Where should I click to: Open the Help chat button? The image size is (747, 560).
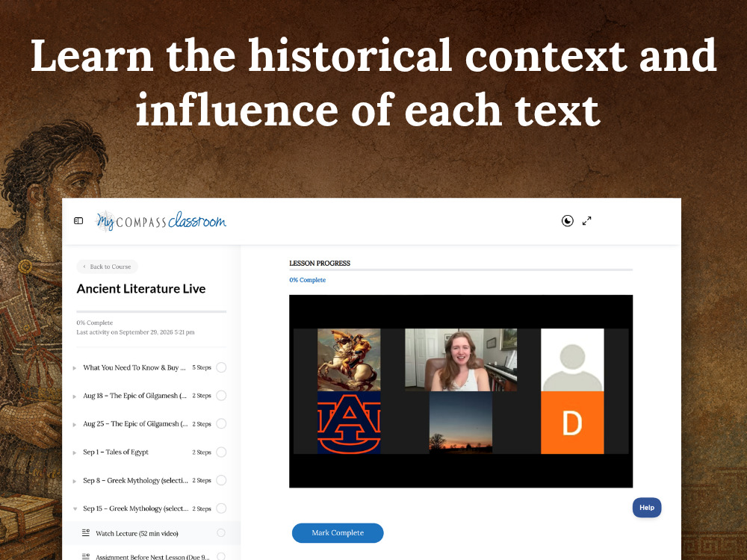647,508
